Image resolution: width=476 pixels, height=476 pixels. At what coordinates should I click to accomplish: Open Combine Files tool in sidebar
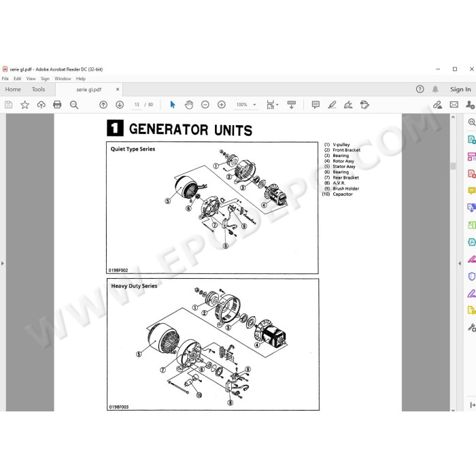pyautogui.click(x=471, y=207)
